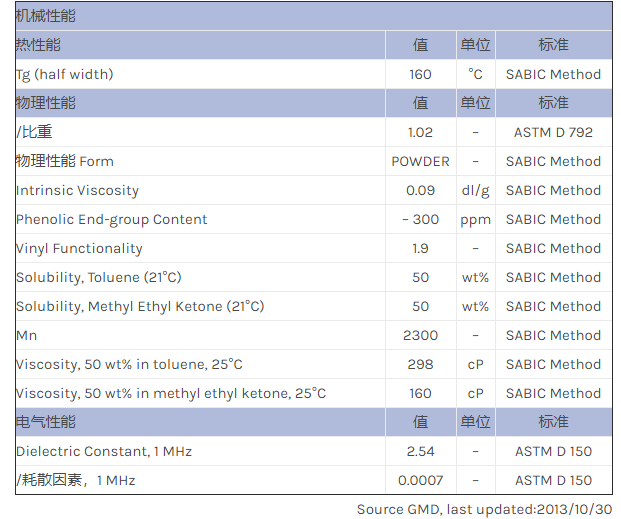Select the Phenolic End-group Content label

click(111, 219)
